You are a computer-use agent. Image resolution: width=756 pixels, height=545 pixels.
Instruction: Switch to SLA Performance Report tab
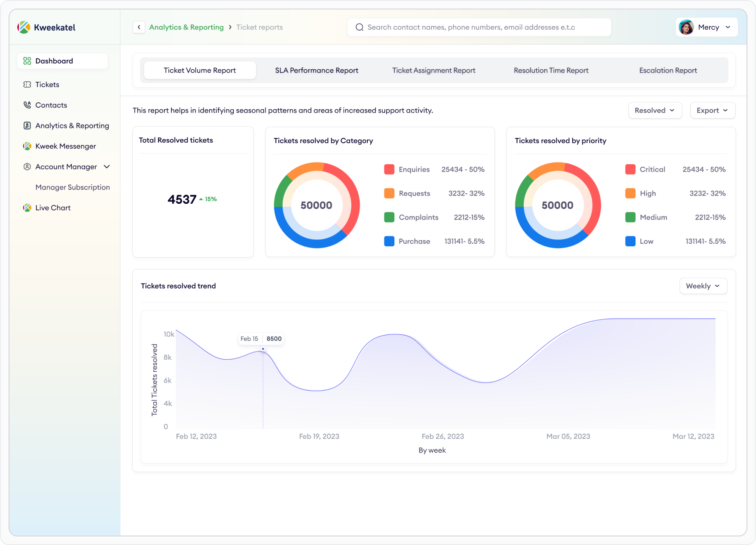(x=317, y=70)
